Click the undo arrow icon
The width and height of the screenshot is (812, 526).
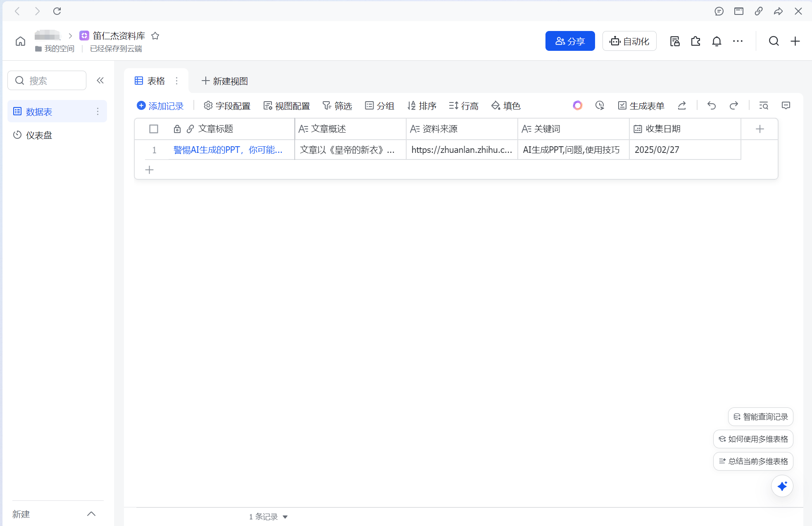711,106
